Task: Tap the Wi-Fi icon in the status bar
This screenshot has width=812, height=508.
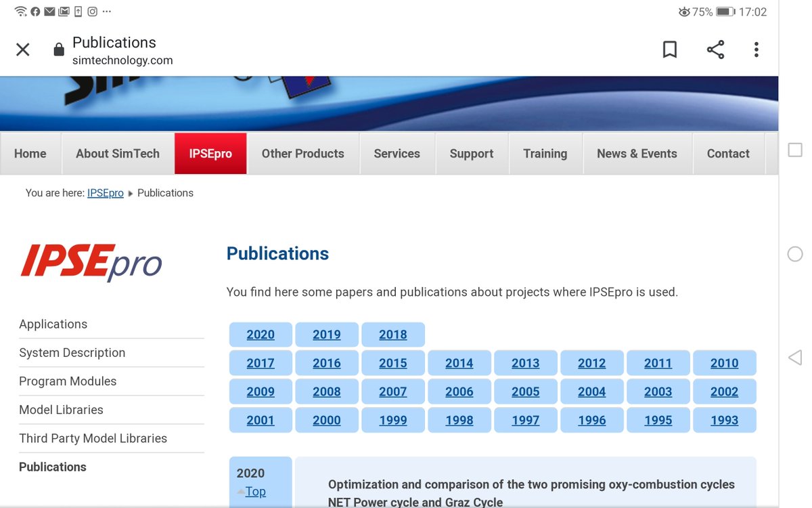Action: (x=20, y=11)
